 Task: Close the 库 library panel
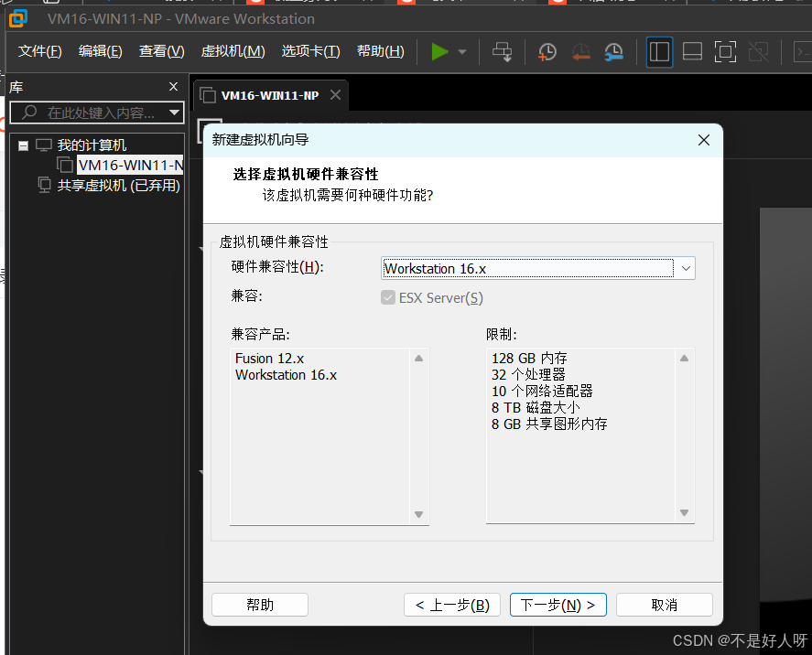point(174,86)
